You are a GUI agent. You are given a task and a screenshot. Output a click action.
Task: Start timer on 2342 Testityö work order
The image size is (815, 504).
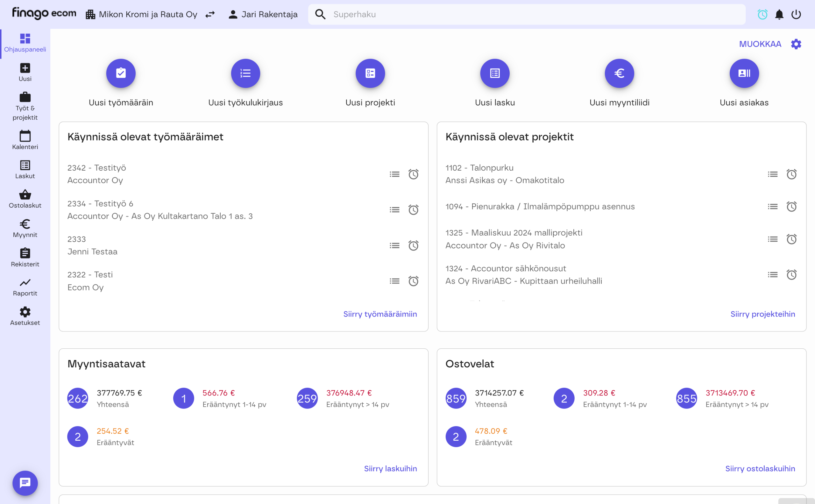(413, 174)
